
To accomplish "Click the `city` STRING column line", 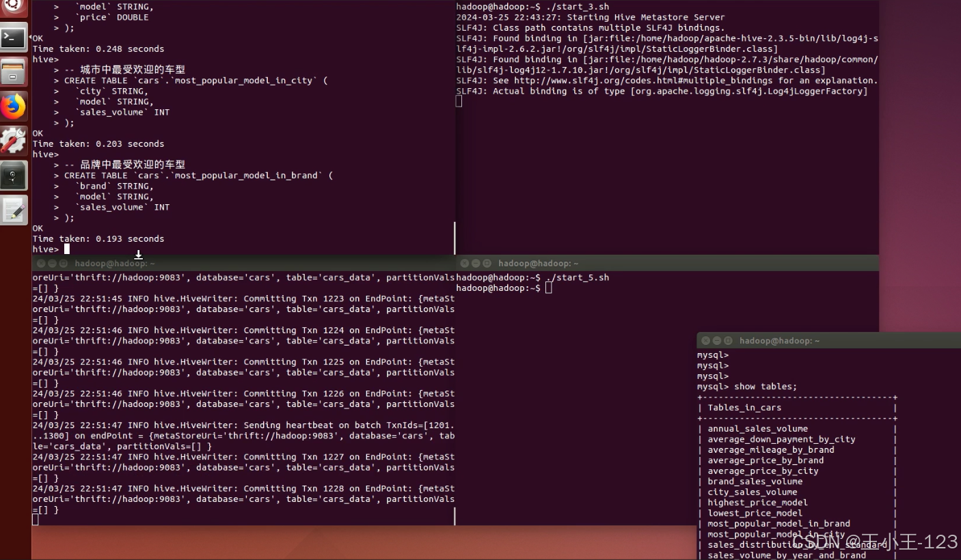I will [111, 91].
